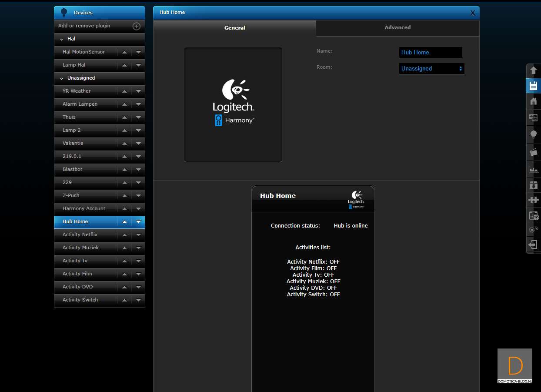Open the puzzle piece plugins icon

coord(533,200)
